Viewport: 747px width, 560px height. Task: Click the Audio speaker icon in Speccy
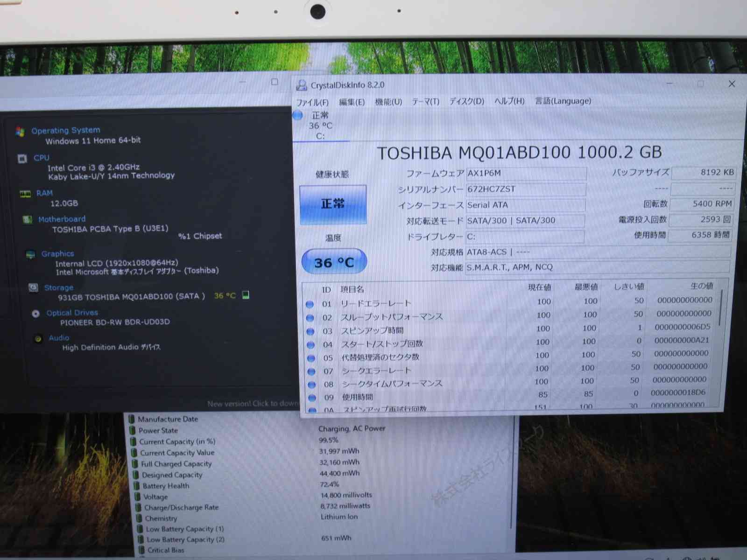pyautogui.click(x=38, y=338)
